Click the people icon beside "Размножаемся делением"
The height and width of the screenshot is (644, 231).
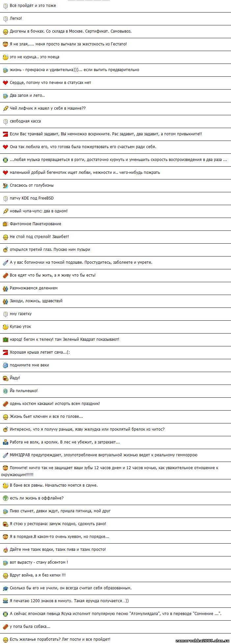[x=5, y=288]
